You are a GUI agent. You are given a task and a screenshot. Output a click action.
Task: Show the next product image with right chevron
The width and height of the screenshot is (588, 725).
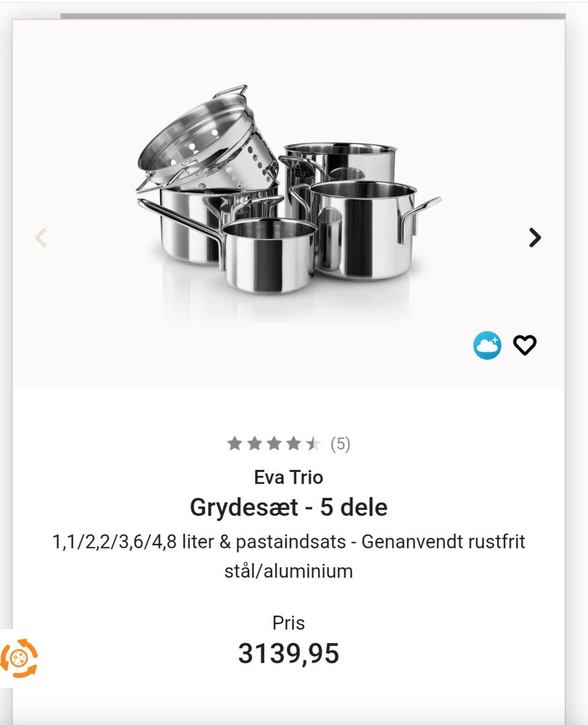535,238
